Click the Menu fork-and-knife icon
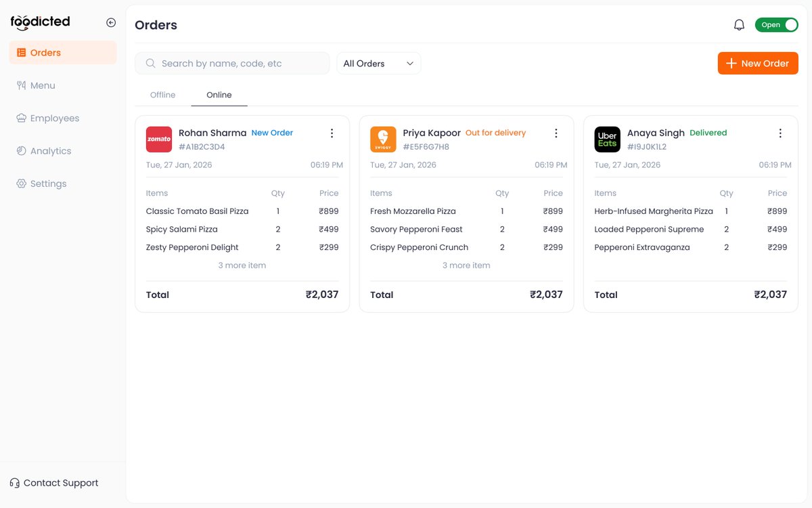This screenshot has width=812, height=508. point(21,85)
